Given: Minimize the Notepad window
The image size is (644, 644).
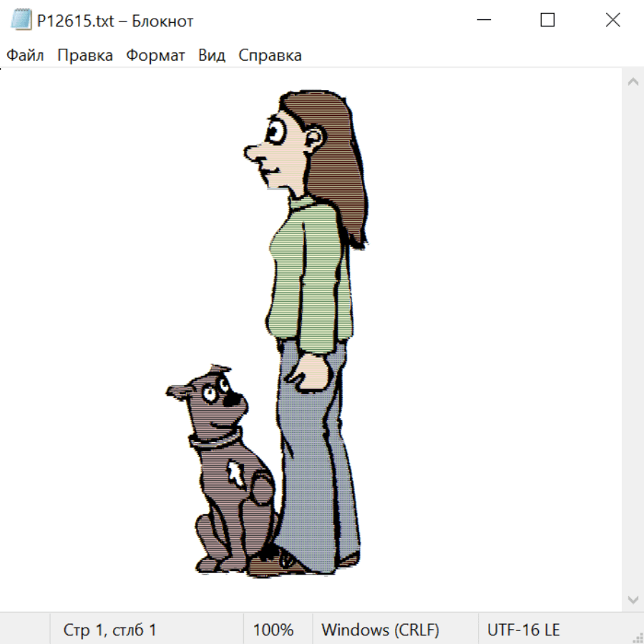Looking at the screenshot, I should pos(484,20).
